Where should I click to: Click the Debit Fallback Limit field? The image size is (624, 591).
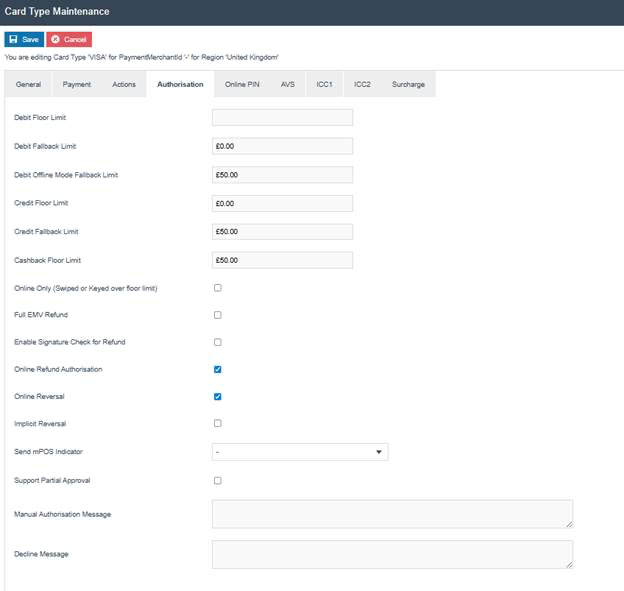point(282,146)
